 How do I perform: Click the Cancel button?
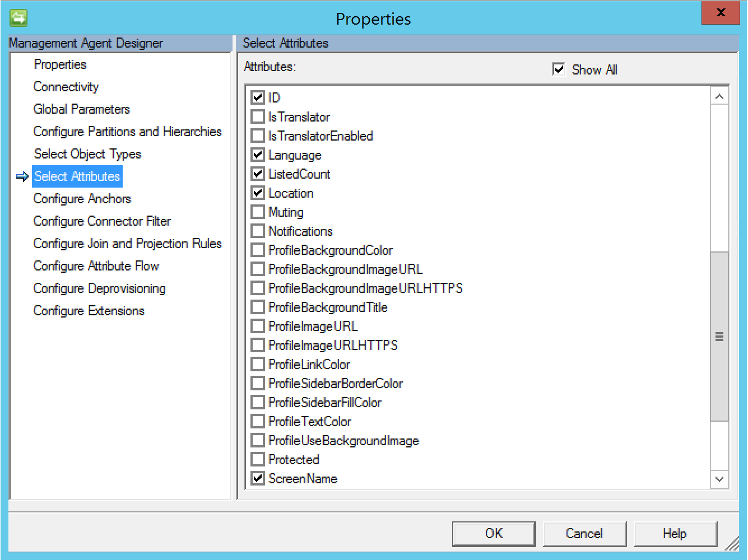pyautogui.click(x=584, y=534)
